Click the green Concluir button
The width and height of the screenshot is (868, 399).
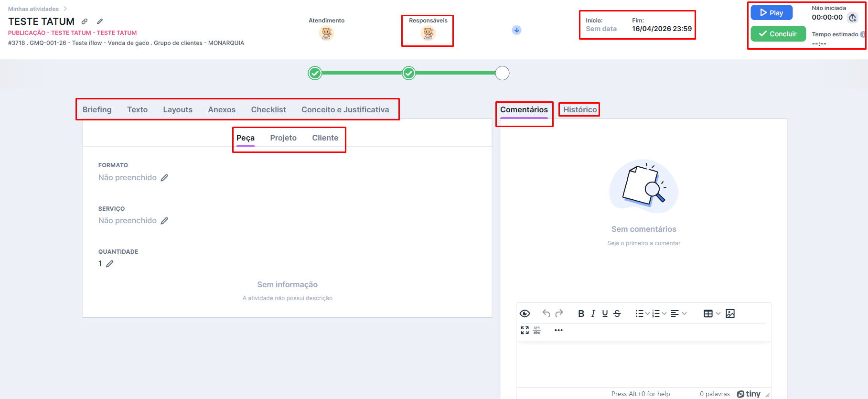778,34
